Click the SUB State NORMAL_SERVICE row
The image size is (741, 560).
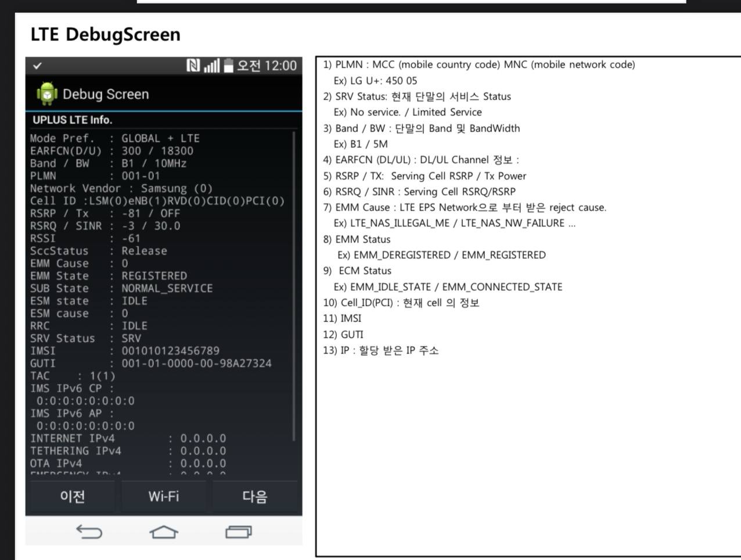point(121,288)
